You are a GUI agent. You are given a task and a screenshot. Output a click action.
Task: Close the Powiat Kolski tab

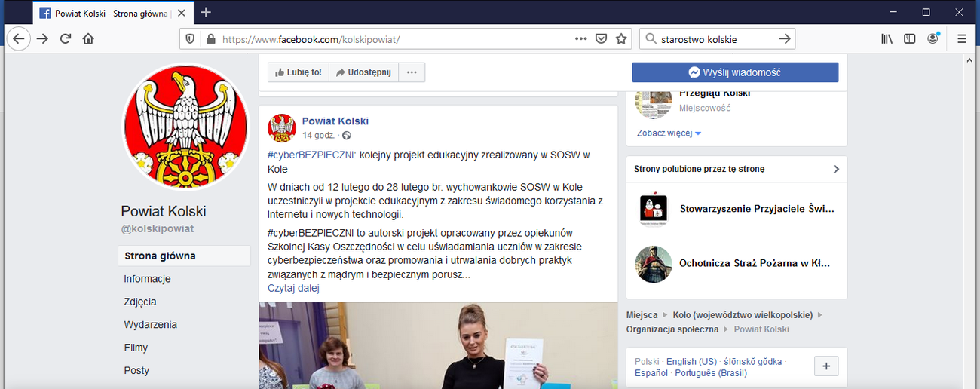click(x=181, y=13)
